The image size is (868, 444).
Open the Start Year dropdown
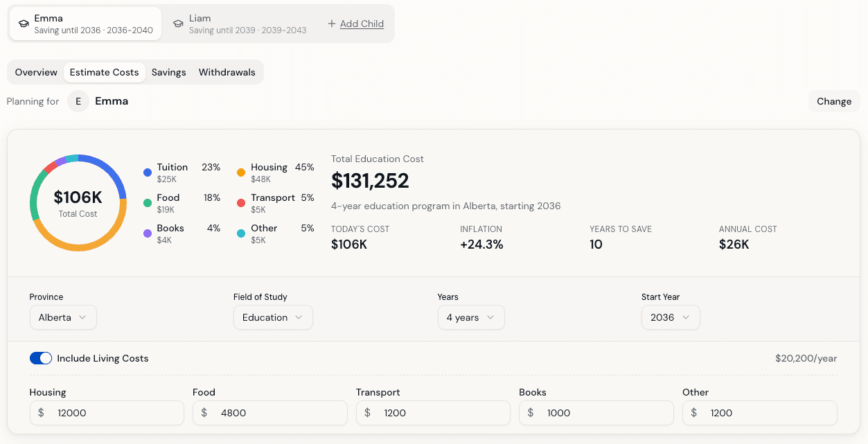point(671,317)
